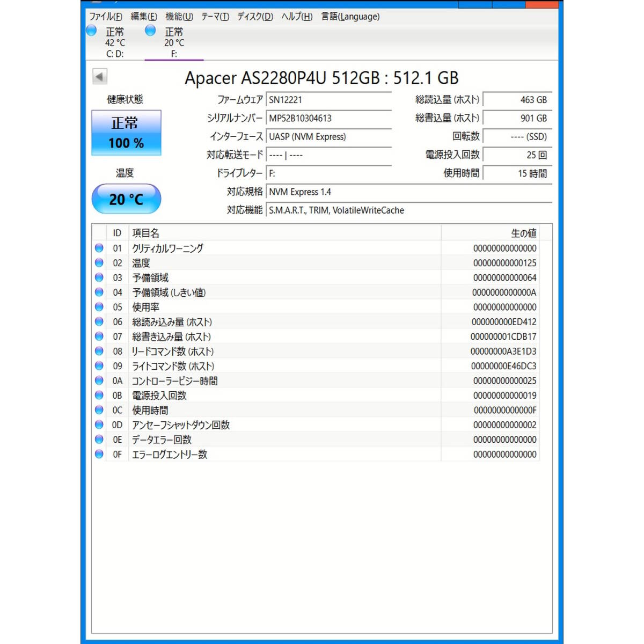Viewport: 644px width, 644px height.
Task: Click status orb for リードコマンド数 (ホスト) row
Action: pos(99,351)
